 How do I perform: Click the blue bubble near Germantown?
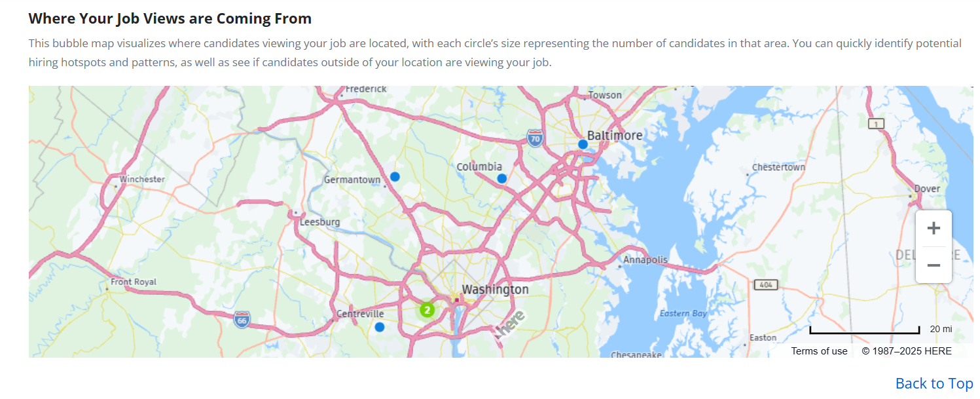tap(394, 176)
